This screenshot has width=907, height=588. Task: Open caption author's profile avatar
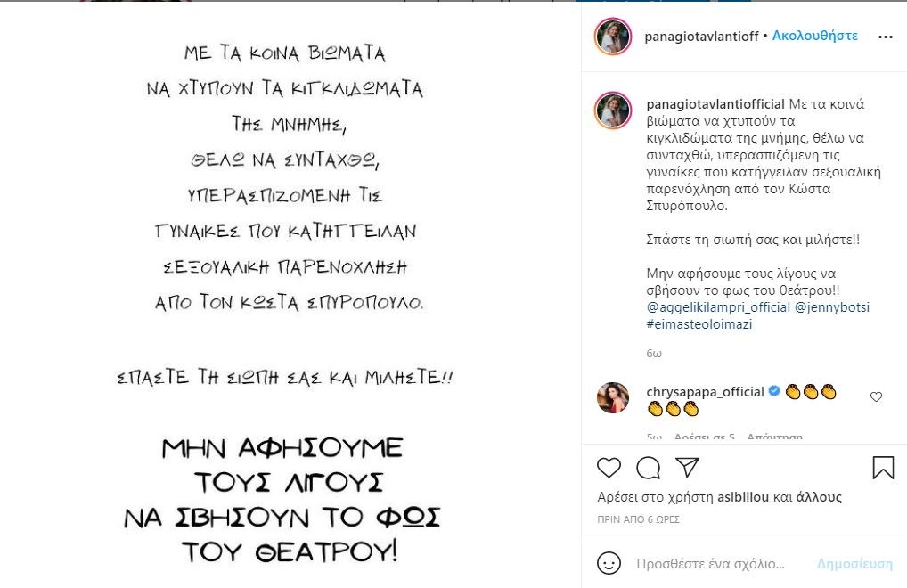pos(613,110)
